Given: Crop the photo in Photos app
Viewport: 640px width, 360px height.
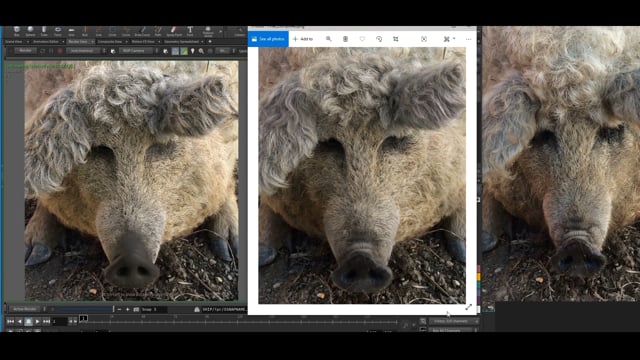Looking at the screenshot, I should [396, 39].
